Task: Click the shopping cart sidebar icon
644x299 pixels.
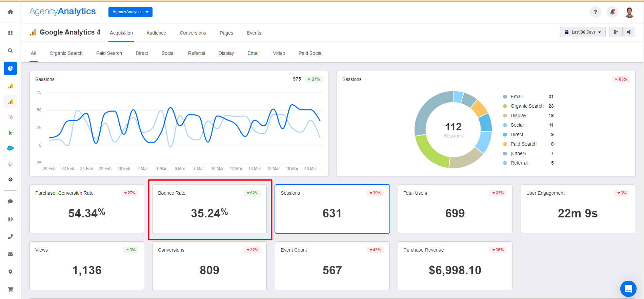Action: (11, 289)
